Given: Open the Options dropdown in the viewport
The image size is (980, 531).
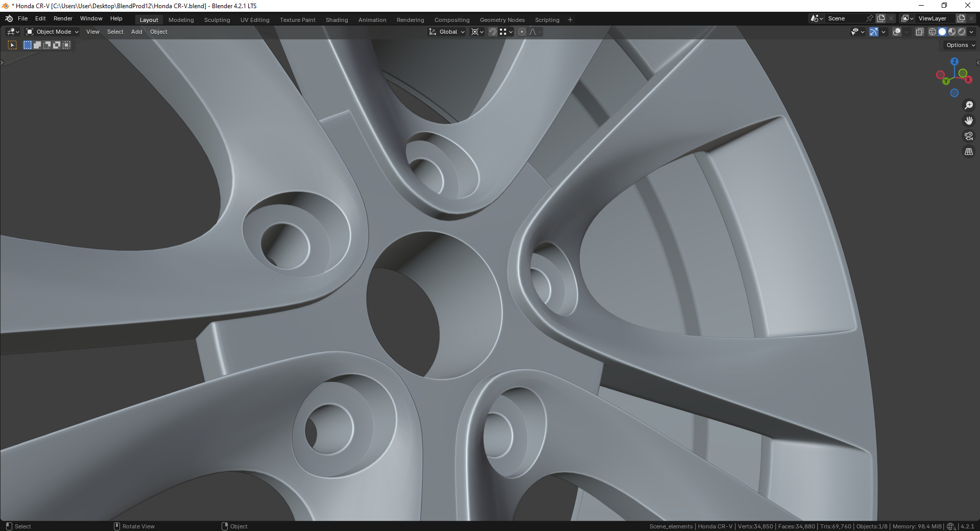Looking at the screenshot, I should (x=961, y=45).
